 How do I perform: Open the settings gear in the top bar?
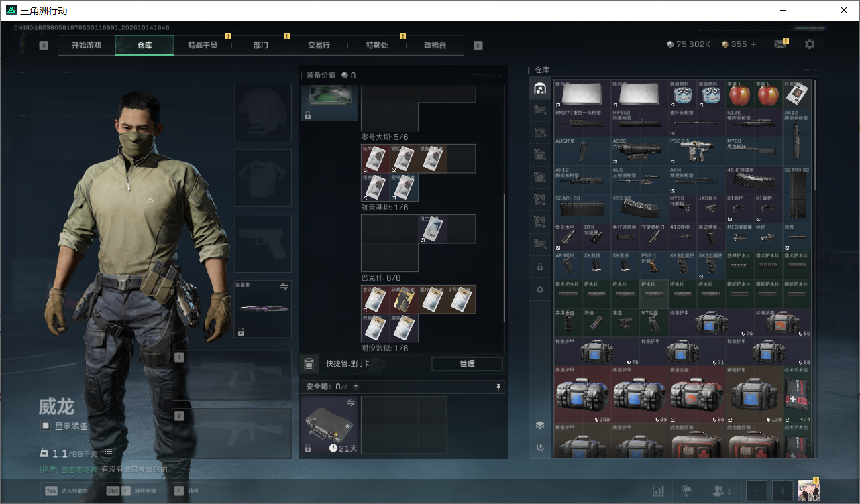tap(810, 44)
